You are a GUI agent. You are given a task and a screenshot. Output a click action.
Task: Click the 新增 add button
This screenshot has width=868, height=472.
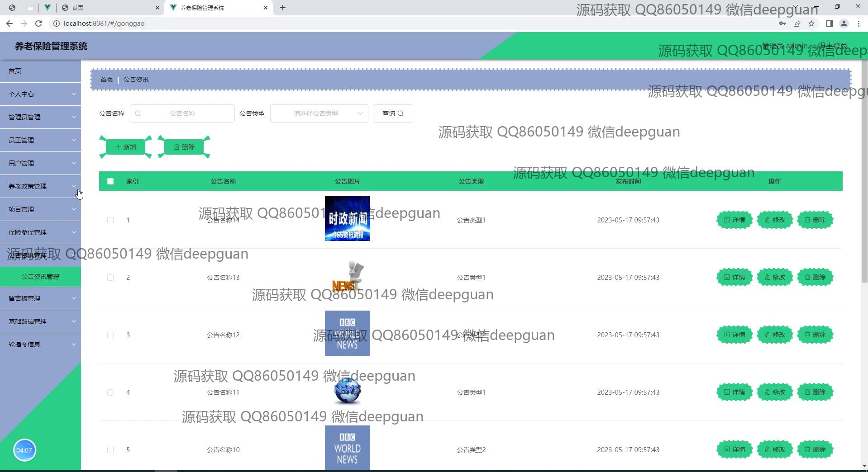[126, 147]
